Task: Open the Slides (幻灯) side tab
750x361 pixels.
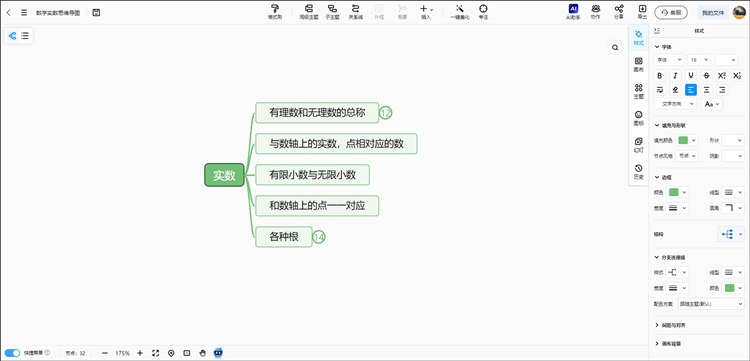Action: (x=638, y=145)
